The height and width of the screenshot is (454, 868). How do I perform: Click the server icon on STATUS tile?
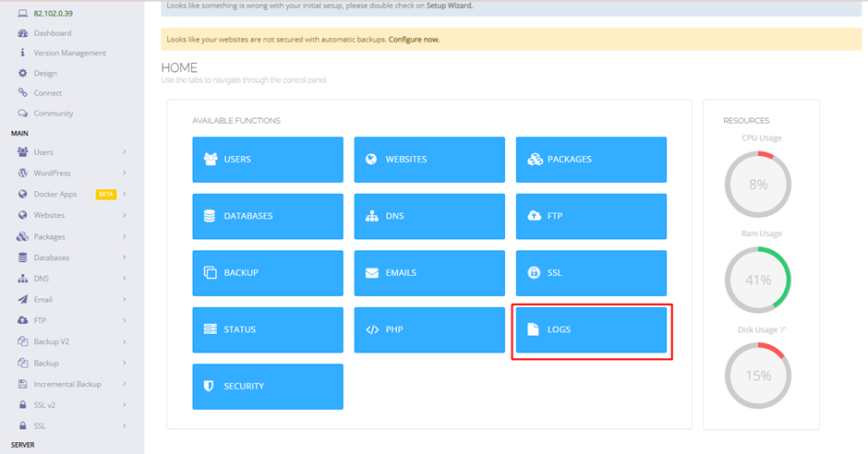click(211, 329)
